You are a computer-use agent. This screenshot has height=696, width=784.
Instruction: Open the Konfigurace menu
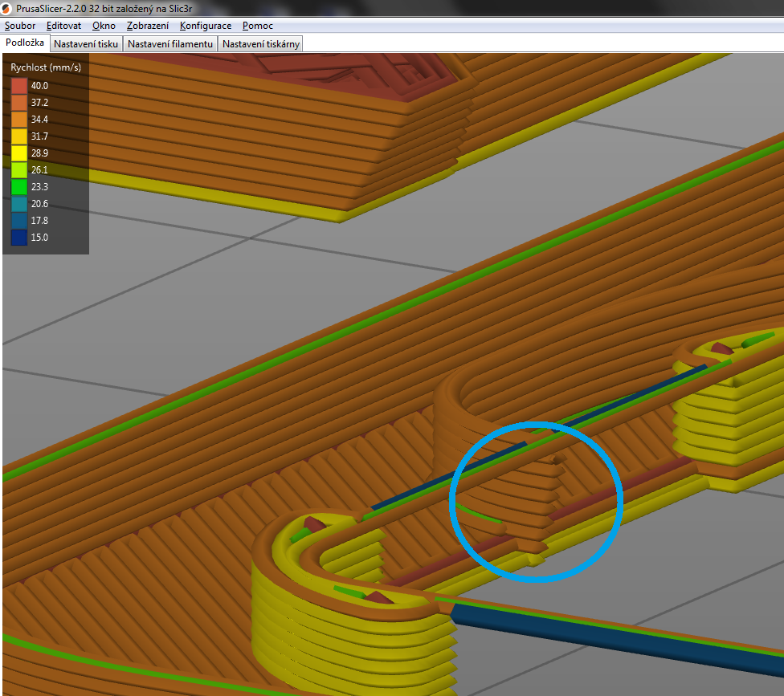pos(206,26)
